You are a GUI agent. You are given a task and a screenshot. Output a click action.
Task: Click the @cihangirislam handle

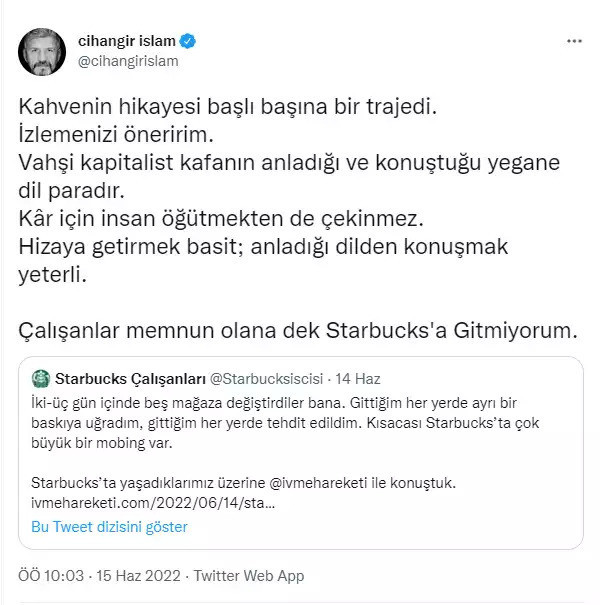click(127, 61)
